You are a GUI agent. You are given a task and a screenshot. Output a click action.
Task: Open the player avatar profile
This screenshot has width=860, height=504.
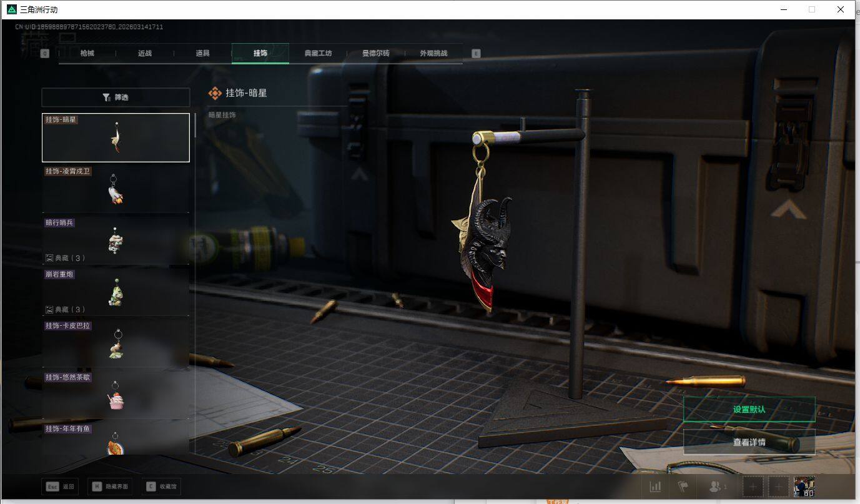pyautogui.click(x=804, y=487)
